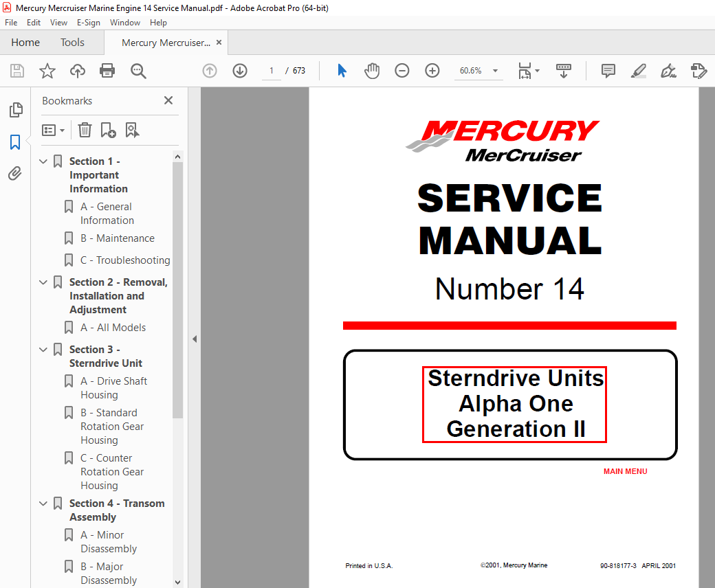This screenshot has height=588, width=715.
Task: Collapse Section 1 Important Information
Action: [43, 161]
